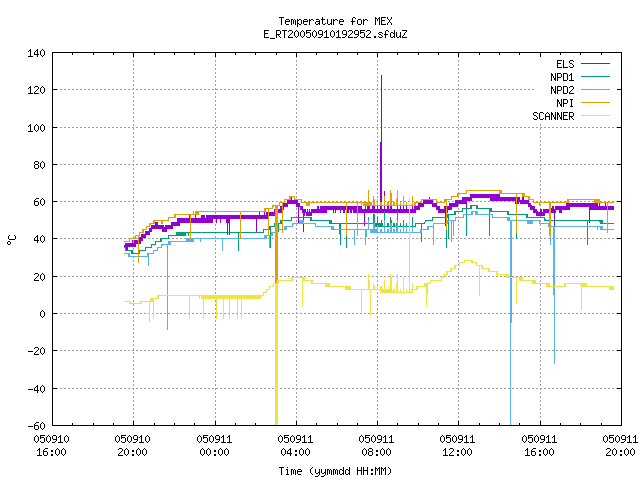Click the NPI legend label
The height and width of the screenshot is (480, 640).
565,103
